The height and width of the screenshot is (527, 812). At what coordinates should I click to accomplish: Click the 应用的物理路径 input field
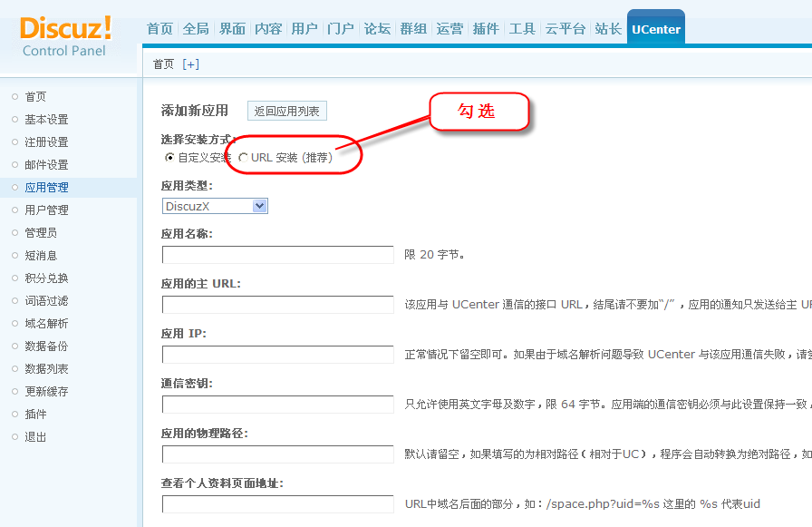[278, 454]
